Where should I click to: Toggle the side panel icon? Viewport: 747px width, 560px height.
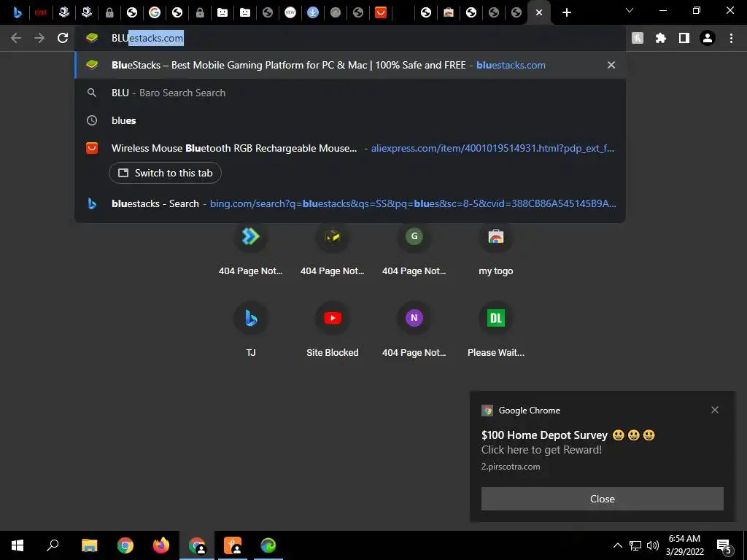click(684, 38)
